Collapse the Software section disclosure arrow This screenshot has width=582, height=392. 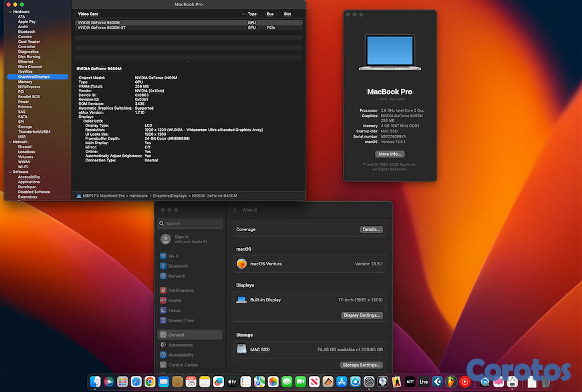[10, 172]
